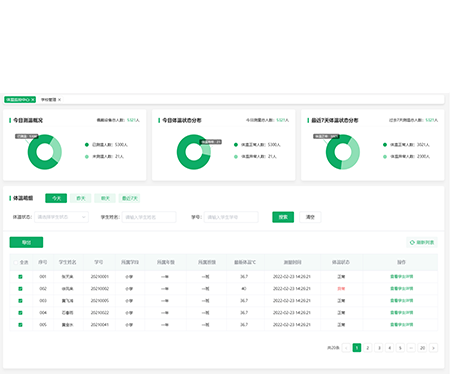450x374 pixels.
Task: Click the green 导出 button
Action: tap(26, 242)
